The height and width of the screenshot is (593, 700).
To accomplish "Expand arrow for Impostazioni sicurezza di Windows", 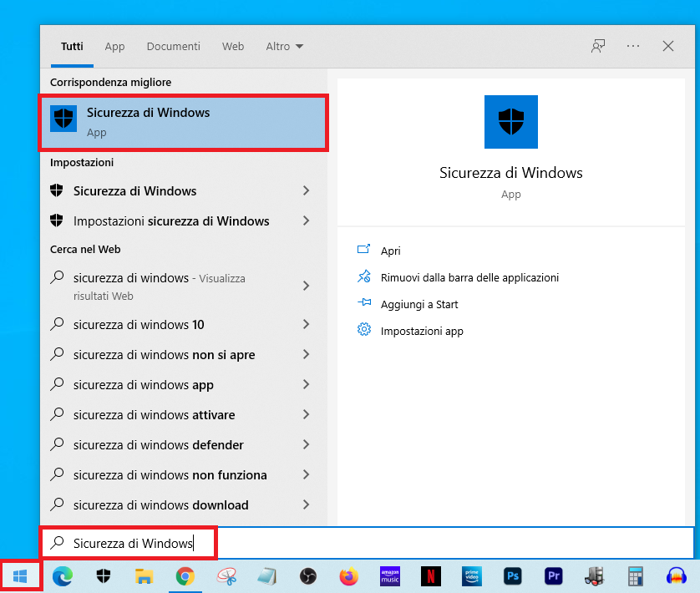I will 307,220.
